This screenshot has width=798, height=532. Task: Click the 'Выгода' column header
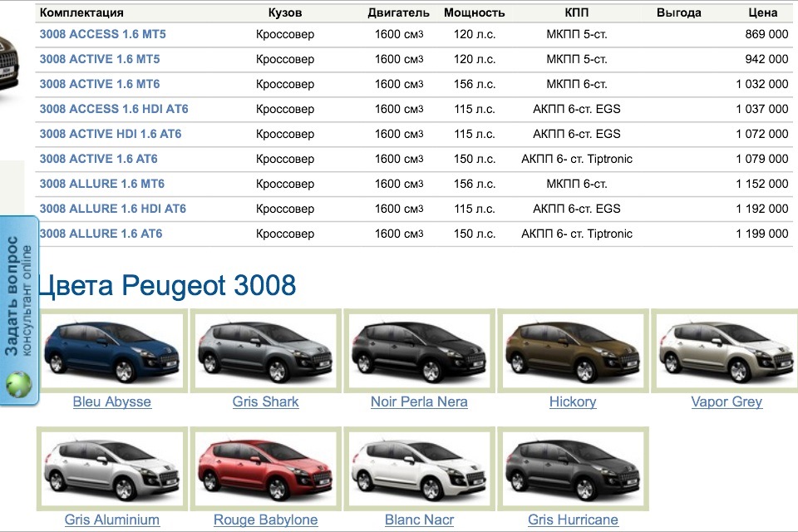[679, 12]
